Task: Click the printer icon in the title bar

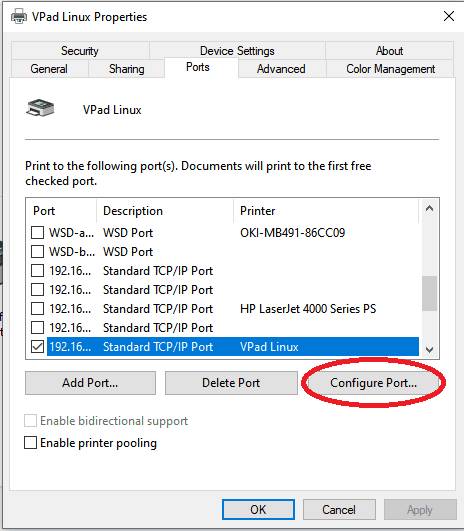Action: point(19,17)
